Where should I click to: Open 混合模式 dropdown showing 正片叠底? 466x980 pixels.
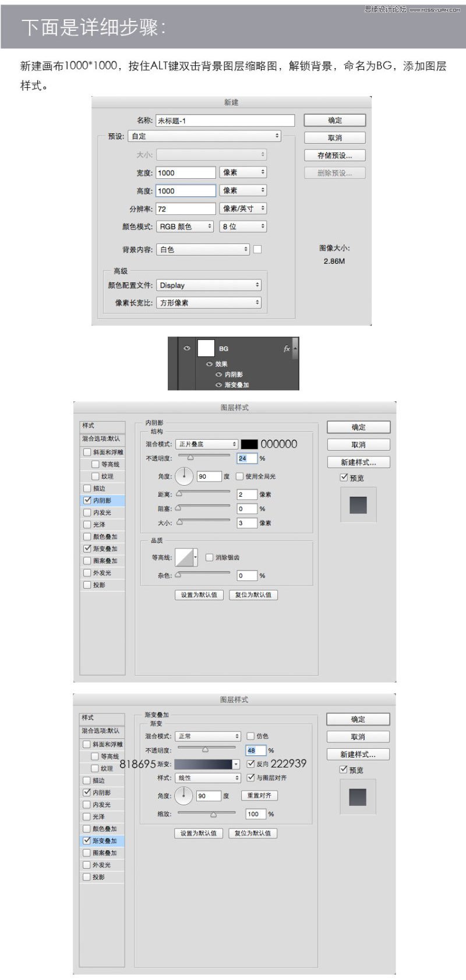(x=207, y=444)
